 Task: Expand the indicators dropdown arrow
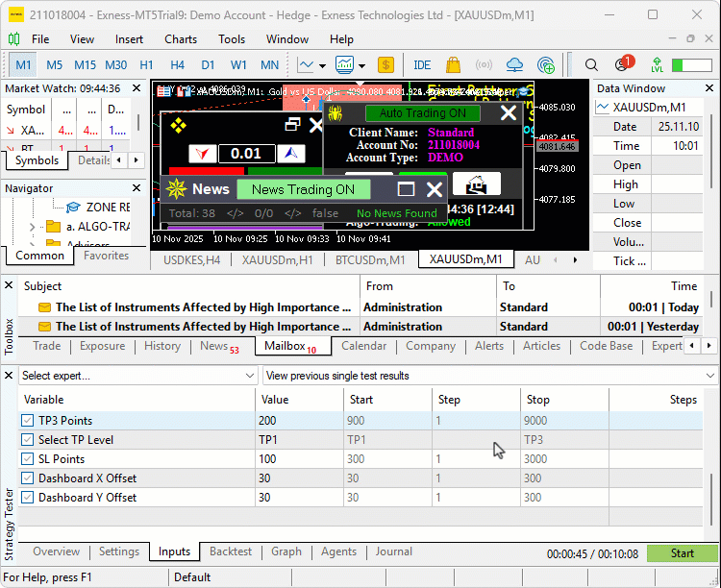pyautogui.click(x=361, y=65)
